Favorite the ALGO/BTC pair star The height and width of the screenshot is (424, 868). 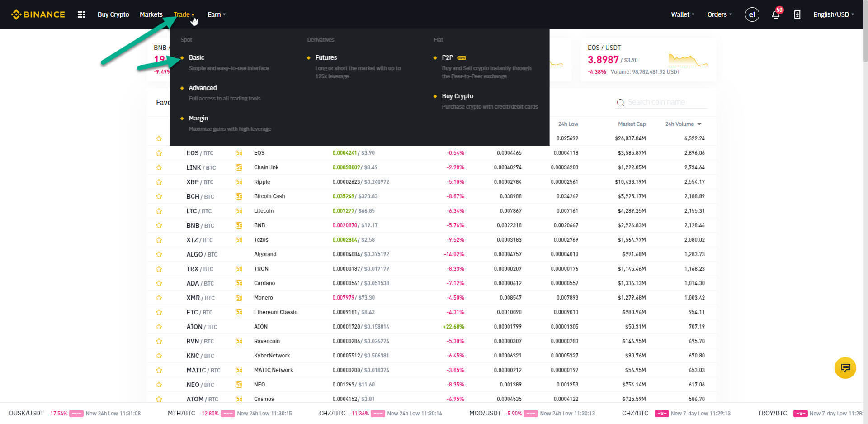click(x=159, y=254)
